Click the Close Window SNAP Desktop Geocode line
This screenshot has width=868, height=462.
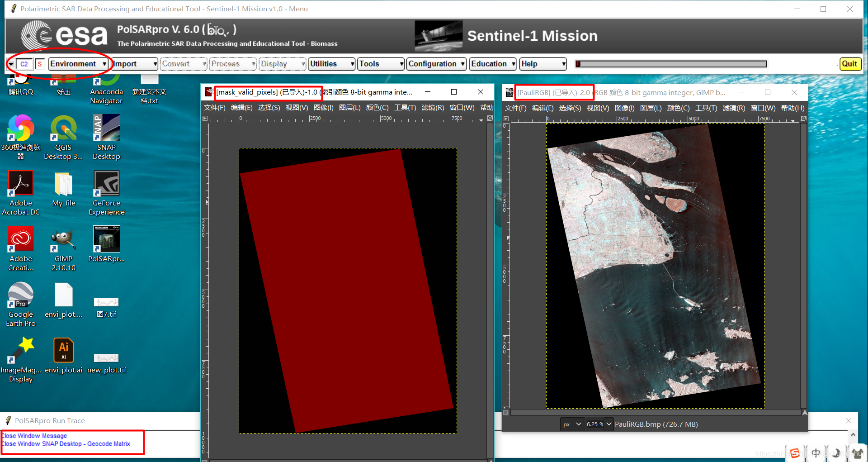point(66,444)
